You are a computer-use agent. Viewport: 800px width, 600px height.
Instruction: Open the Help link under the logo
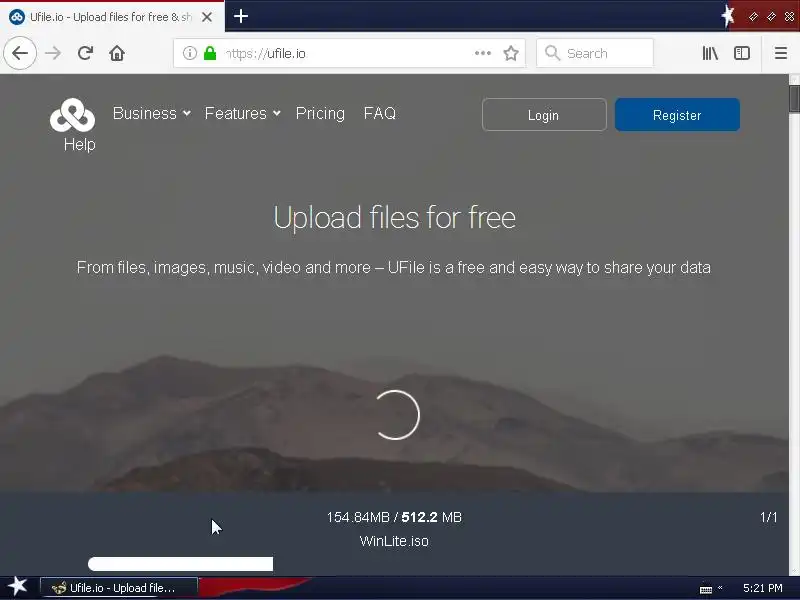point(80,144)
